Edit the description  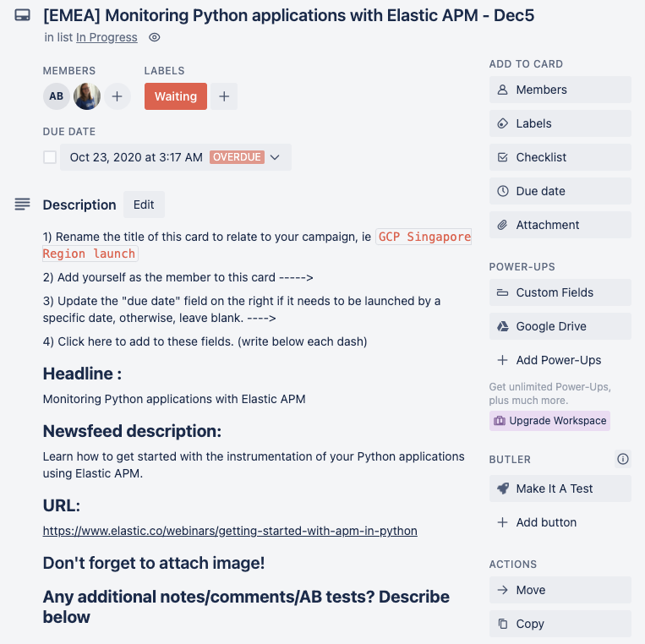[144, 205]
